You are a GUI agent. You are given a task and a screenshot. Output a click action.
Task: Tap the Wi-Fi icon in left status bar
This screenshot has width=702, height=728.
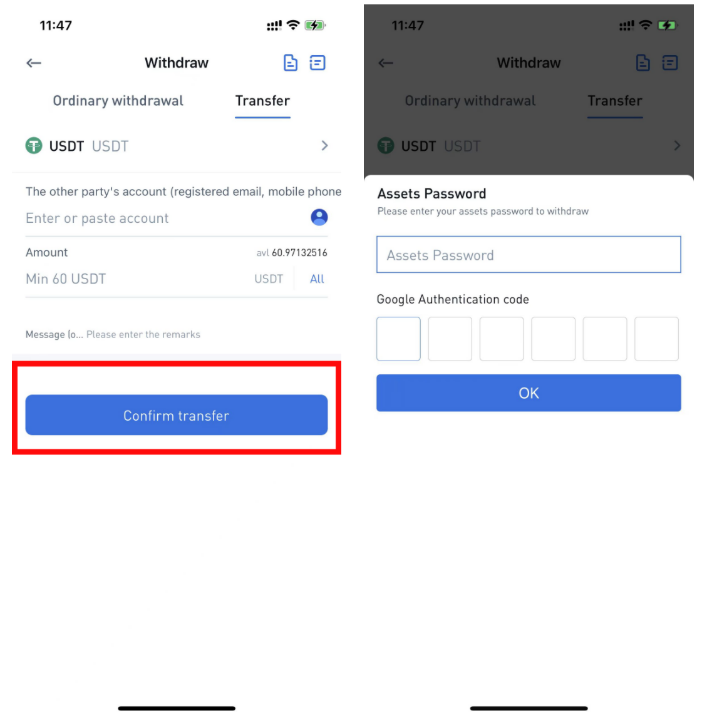tap(292, 25)
